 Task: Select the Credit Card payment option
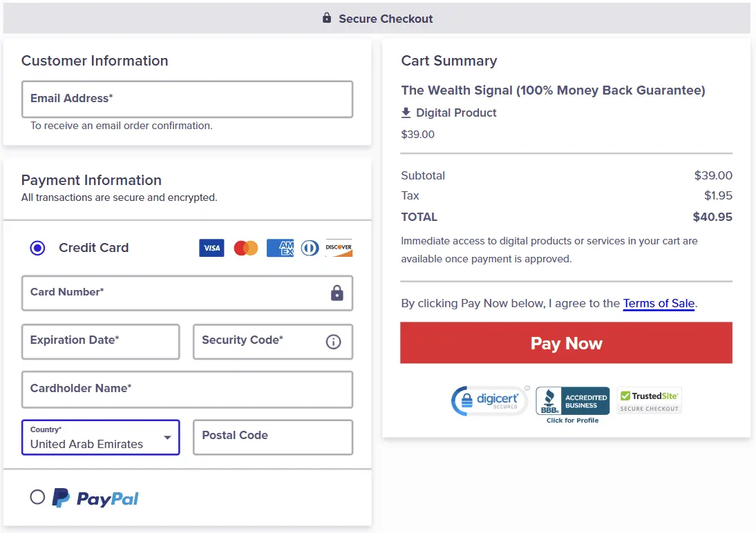(x=37, y=248)
